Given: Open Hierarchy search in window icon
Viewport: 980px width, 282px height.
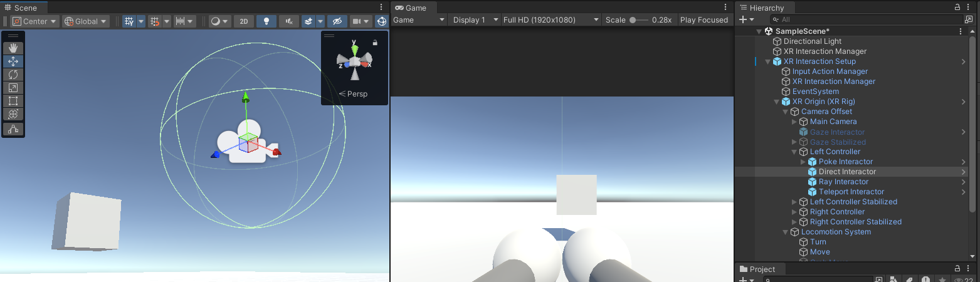Looking at the screenshot, I should pyautogui.click(x=968, y=20).
